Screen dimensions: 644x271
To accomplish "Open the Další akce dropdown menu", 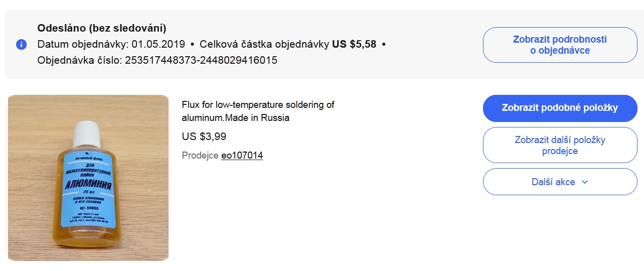I will click(560, 182).
